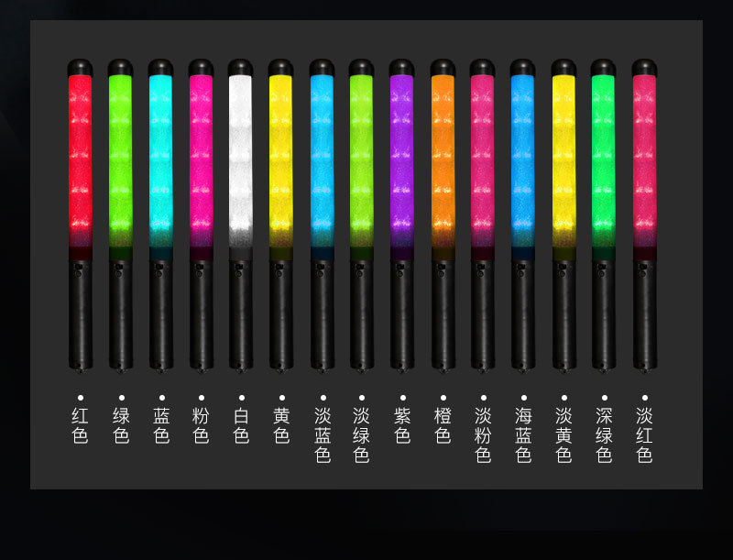Choose the 淡黄色 color label
The width and height of the screenshot is (733, 560).
(x=563, y=434)
